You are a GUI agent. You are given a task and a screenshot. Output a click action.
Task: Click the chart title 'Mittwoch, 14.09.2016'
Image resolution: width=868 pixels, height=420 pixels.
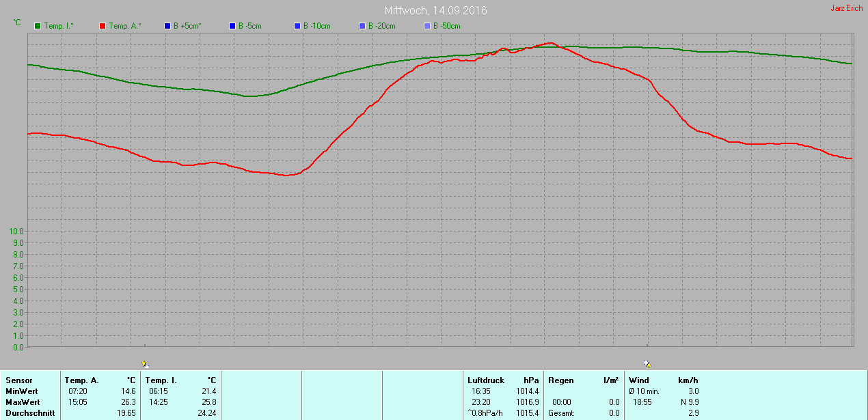click(x=436, y=11)
